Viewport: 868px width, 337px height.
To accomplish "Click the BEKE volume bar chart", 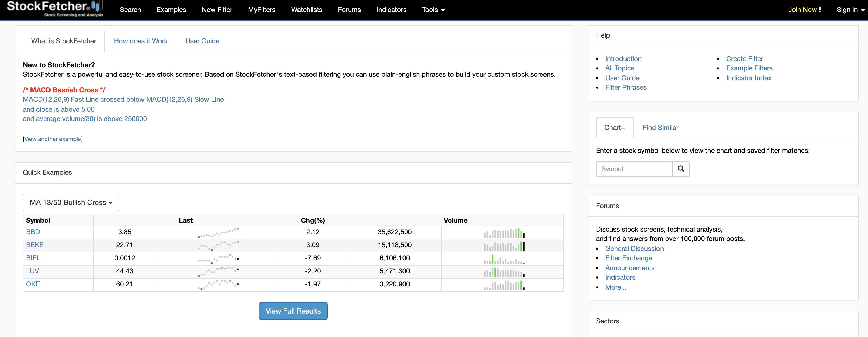I will pos(504,246).
